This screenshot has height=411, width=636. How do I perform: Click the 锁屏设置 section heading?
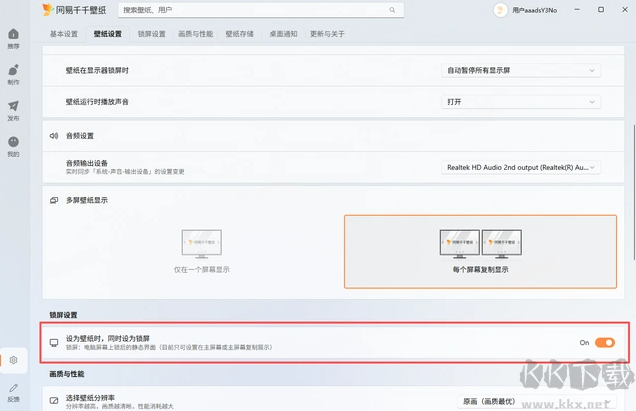click(63, 315)
